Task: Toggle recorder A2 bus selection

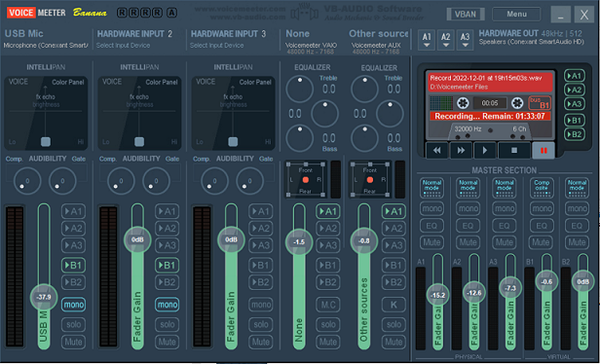Action: (x=575, y=90)
